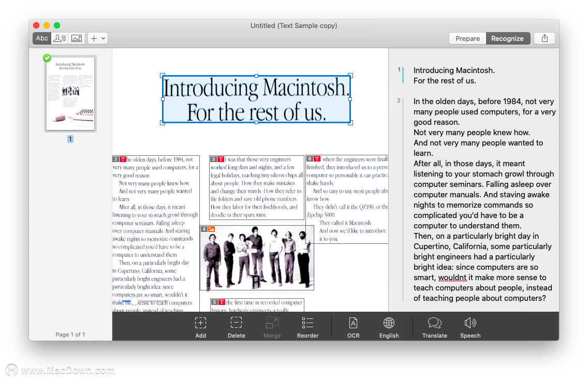Click Delete zone in bottom toolbar
The image size is (588, 379).
coord(236,328)
